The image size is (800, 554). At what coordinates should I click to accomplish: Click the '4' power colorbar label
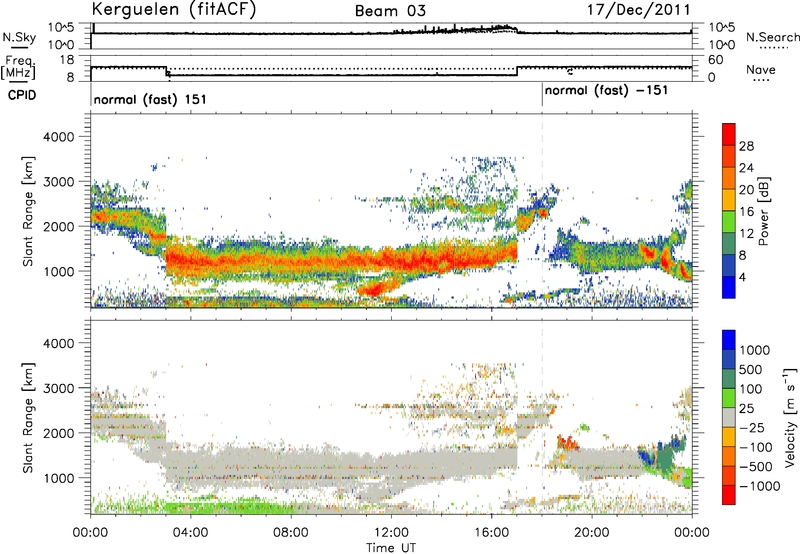742,277
